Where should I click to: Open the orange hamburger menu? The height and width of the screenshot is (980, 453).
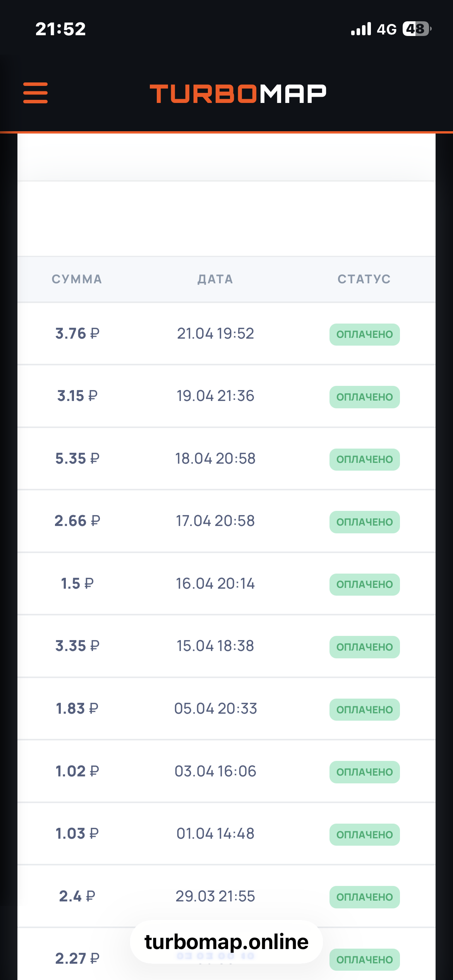tap(35, 93)
